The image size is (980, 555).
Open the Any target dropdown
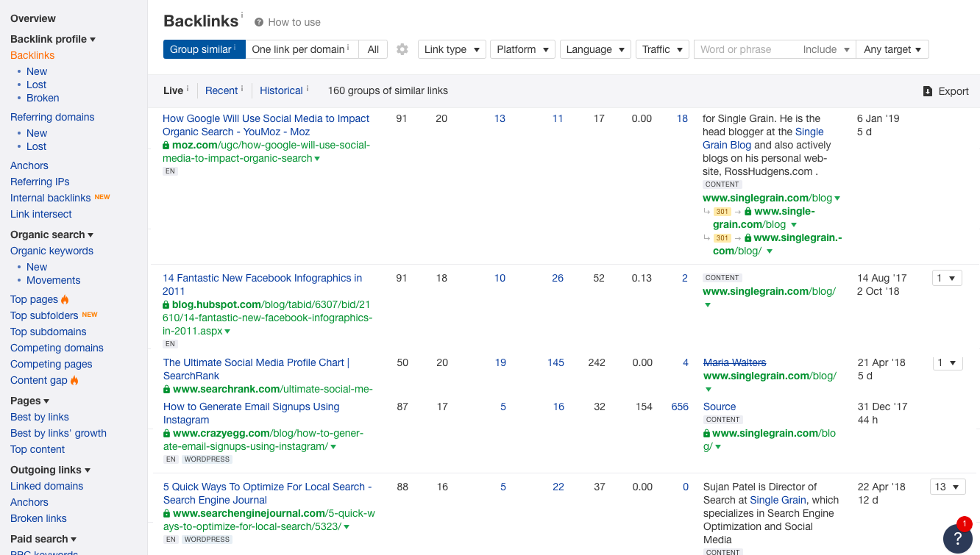pos(892,49)
